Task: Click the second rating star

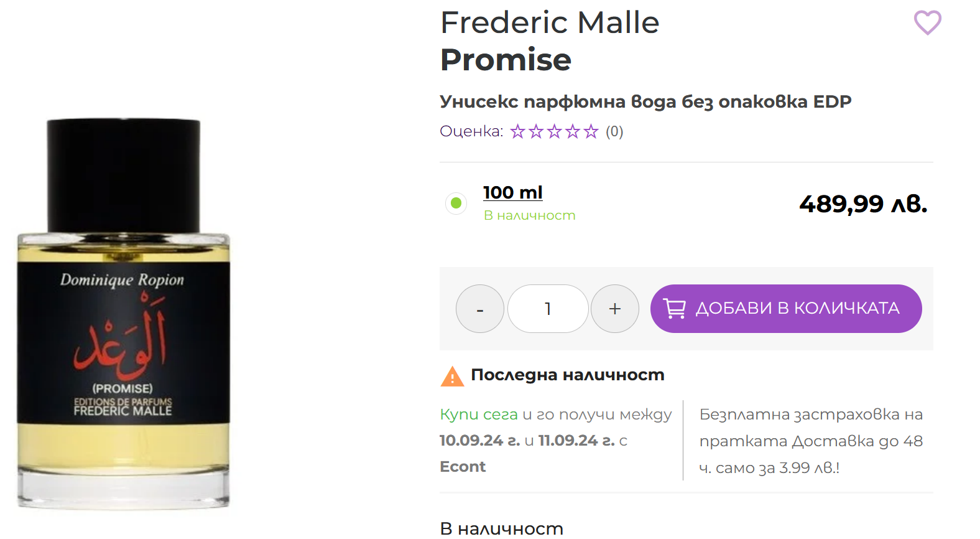Action: 536,131
